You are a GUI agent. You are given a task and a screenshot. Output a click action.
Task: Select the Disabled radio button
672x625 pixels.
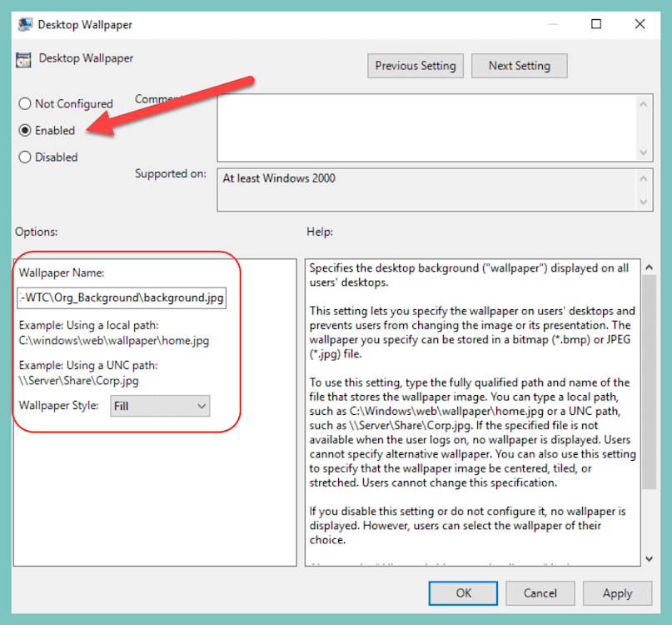pos(25,157)
